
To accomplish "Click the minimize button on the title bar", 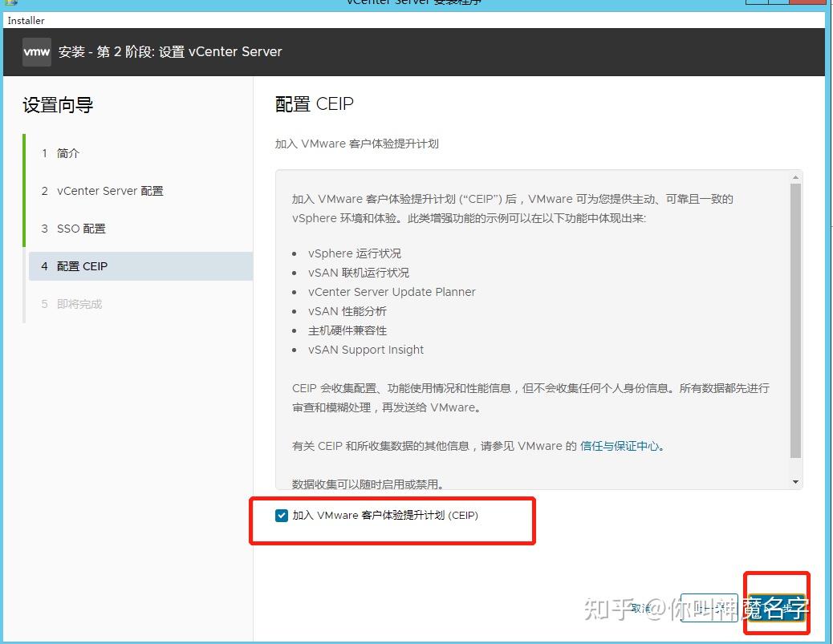I will [x=755, y=4].
